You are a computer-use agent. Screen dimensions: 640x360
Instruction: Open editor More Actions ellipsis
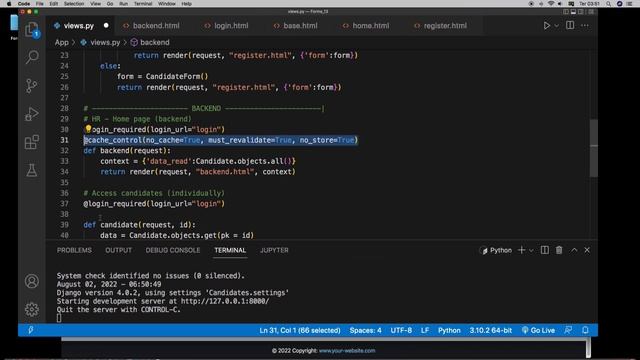click(x=585, y=25)
